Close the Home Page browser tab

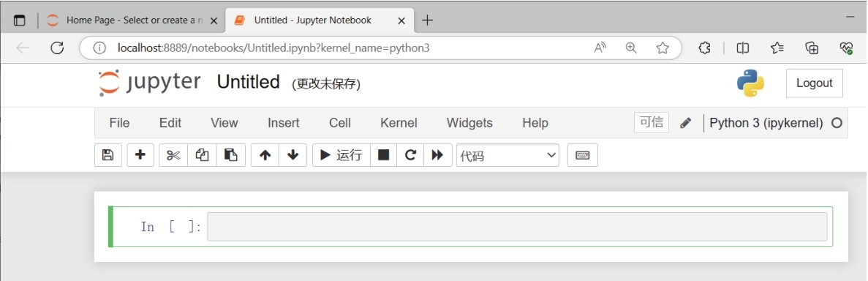coord(214,20)
